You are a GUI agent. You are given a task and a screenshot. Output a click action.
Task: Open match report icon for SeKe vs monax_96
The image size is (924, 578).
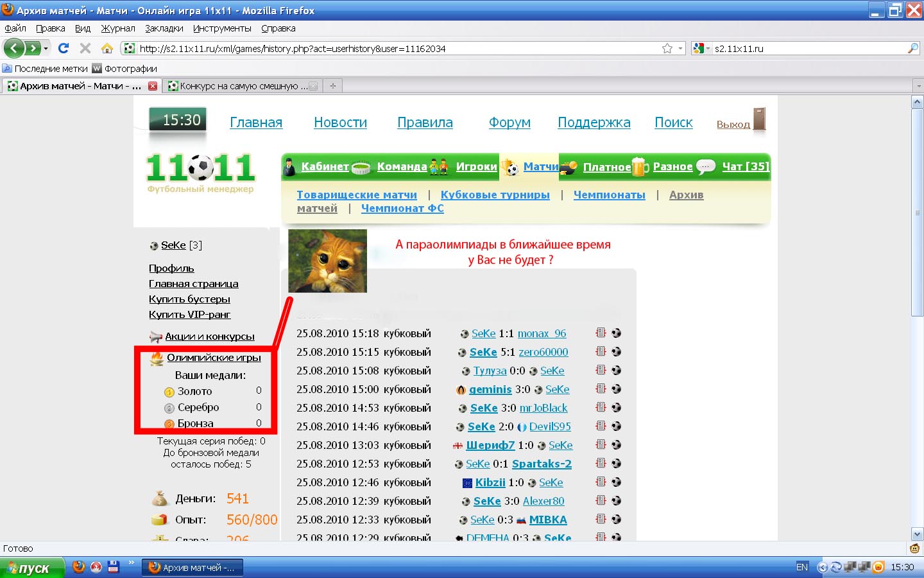[x=601, y=333]
